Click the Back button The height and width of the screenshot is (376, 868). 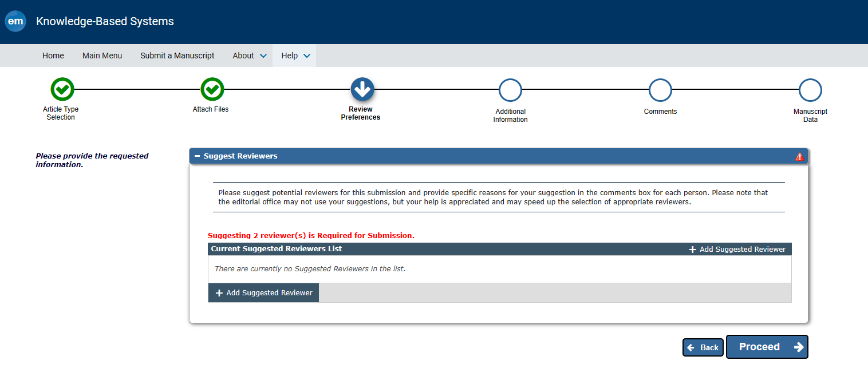703,347
